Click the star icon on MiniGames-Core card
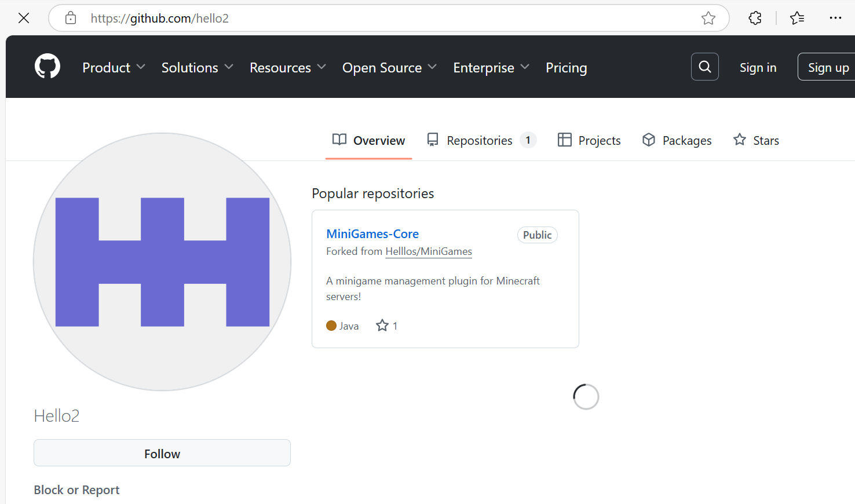The width and height of the screenshot is (855, 504). [382, 326]
